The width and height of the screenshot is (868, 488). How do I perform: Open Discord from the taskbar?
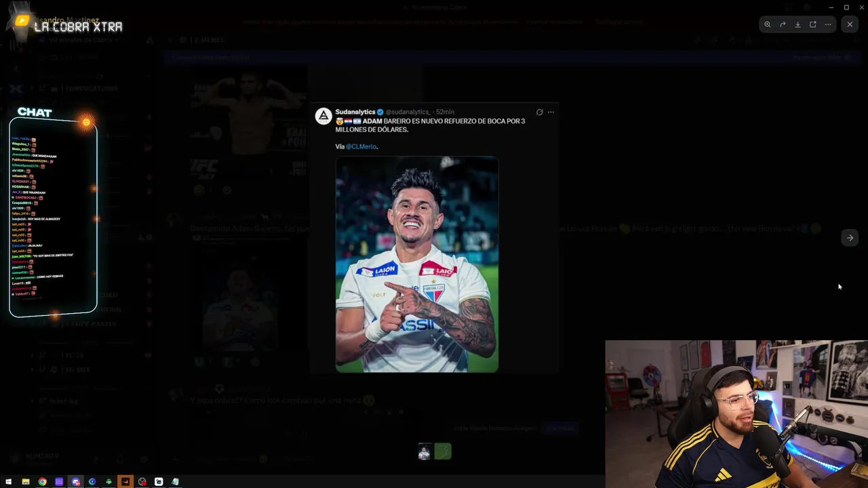click(x=75, y=482)
